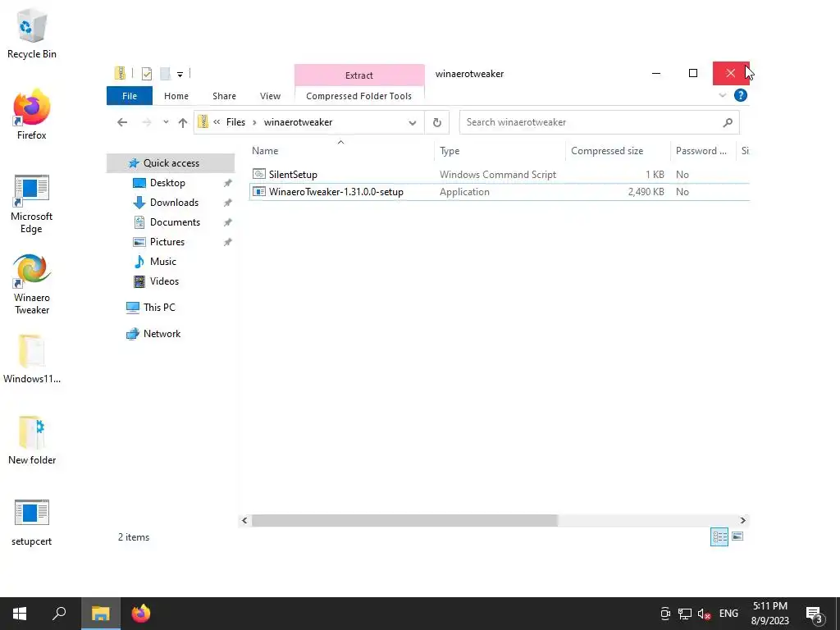Click the Type cell of SilentSetup row

498,175
